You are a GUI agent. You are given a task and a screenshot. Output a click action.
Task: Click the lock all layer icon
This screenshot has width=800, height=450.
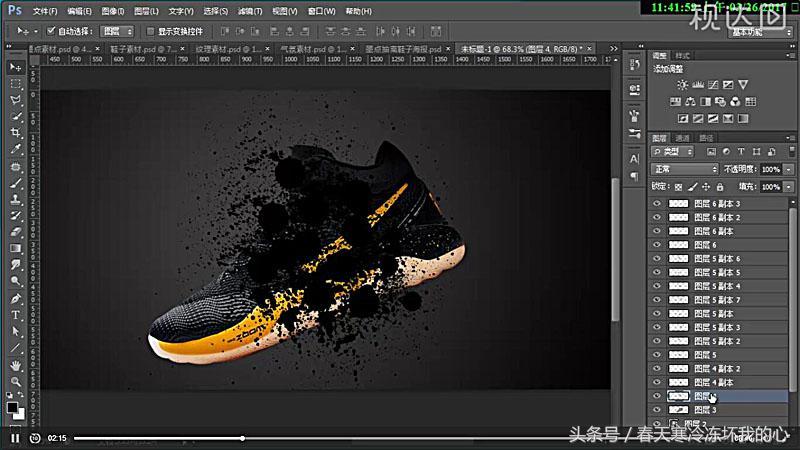pos(720,187)
